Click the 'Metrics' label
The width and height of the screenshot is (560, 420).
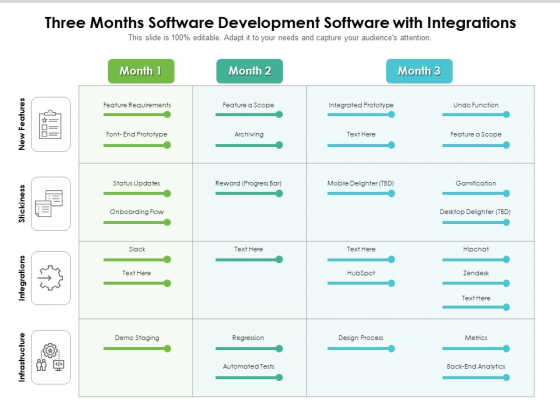[476, 338]
